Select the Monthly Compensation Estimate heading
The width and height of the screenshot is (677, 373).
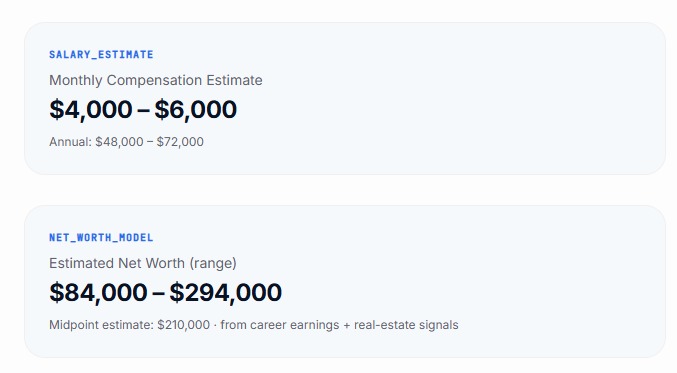coord(155,80)
